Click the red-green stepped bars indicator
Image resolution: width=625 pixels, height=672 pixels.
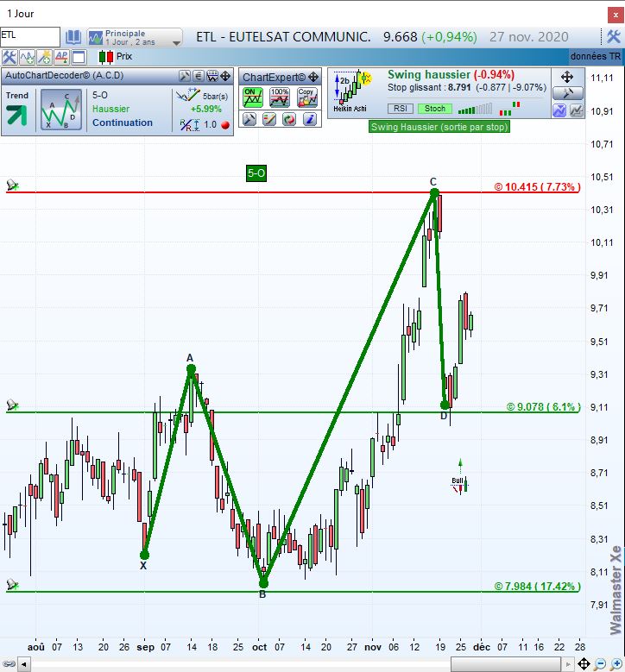coord(509,108)
